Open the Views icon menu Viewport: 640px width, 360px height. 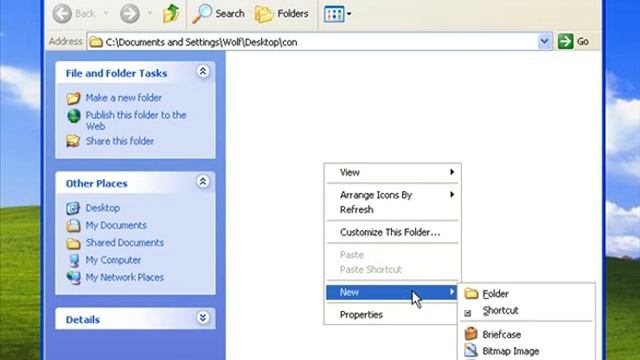tap(337, 14)
